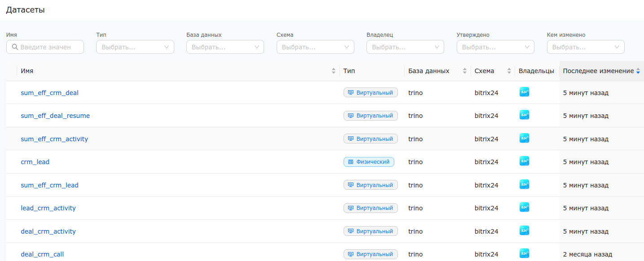This screenshot has width=644, height=261.
Task: Click owner avatar in lead_crm_activity row
Action: coord(524,207)
